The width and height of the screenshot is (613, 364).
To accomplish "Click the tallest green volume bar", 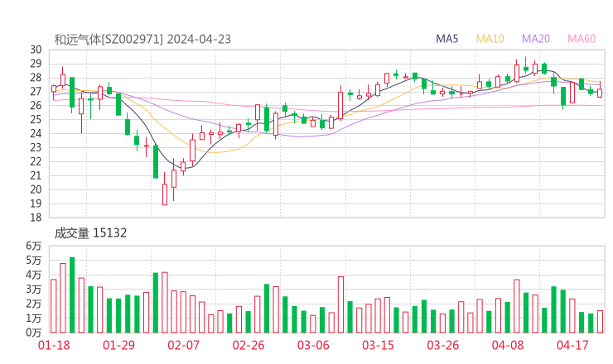I will coord(72,295).
